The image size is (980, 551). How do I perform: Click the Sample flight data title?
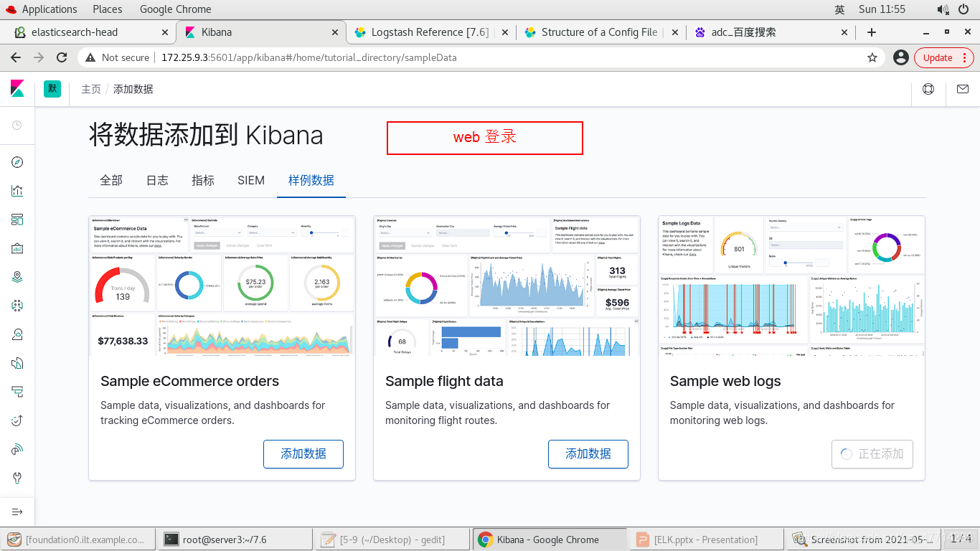[444, 381]
